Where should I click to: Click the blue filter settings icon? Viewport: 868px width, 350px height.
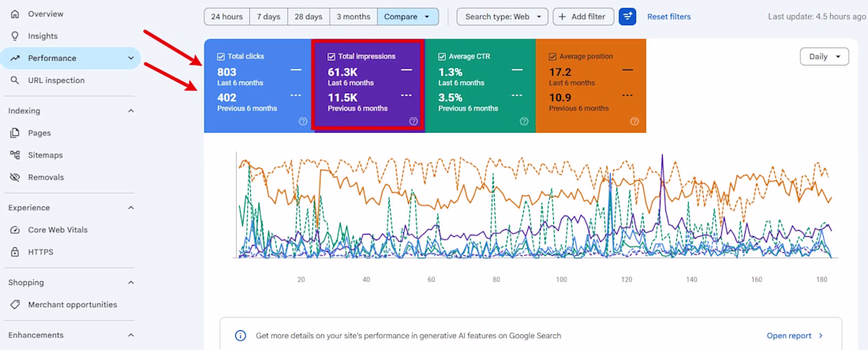(627, 17)
